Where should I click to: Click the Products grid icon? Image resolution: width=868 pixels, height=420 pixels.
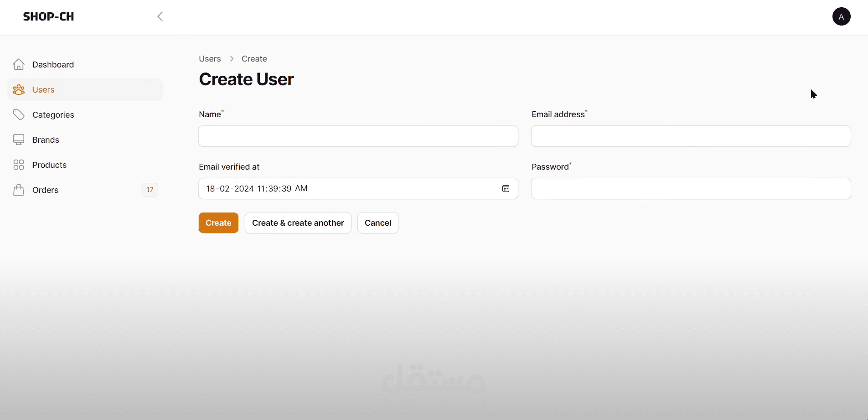point(19,165)
